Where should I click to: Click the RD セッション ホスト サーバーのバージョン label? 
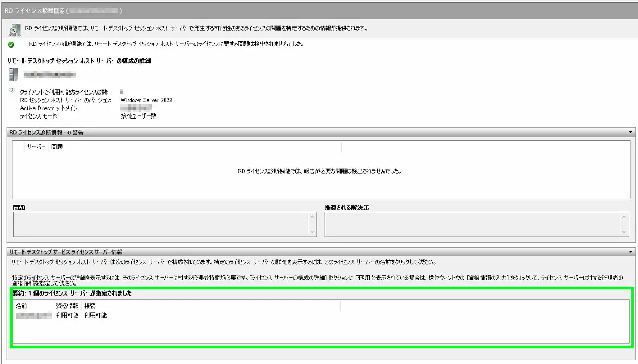coord(65,100)
